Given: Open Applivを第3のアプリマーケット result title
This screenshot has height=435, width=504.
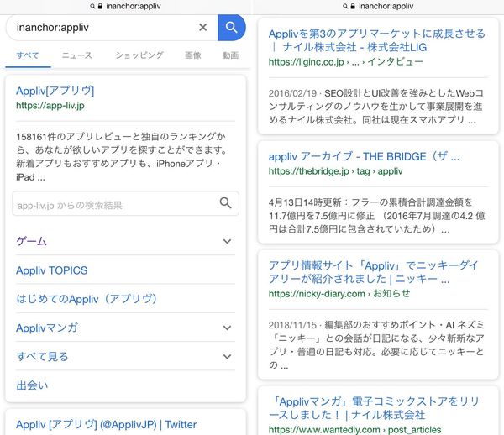Looking at the screenshot, I should pos(377,40).
